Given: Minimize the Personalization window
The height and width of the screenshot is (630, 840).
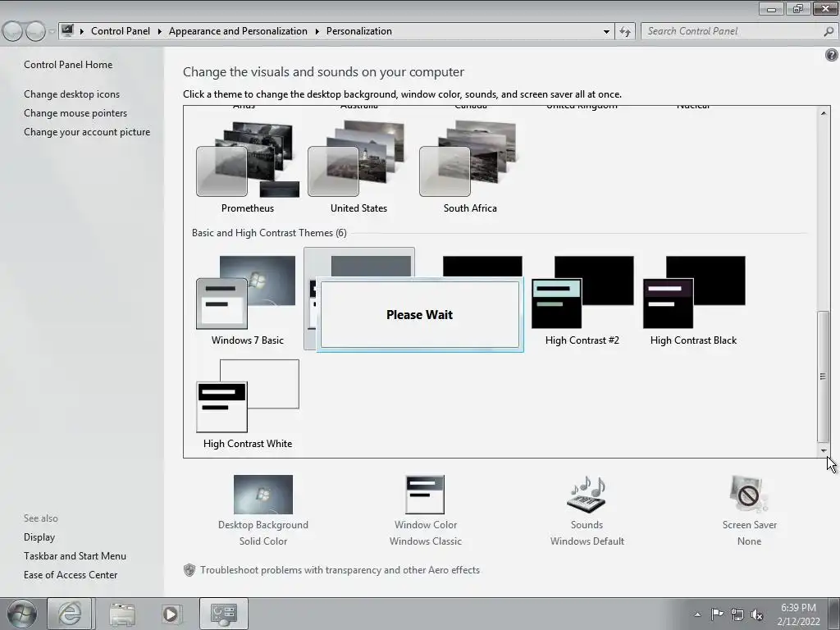Looking at the screenshot, I should (771, 9).
